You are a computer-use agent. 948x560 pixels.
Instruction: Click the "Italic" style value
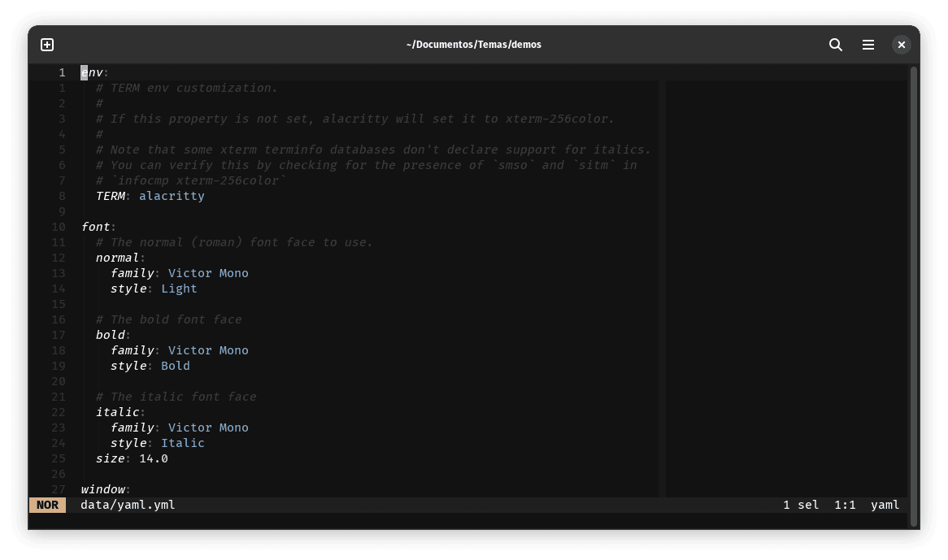[183, 444]
